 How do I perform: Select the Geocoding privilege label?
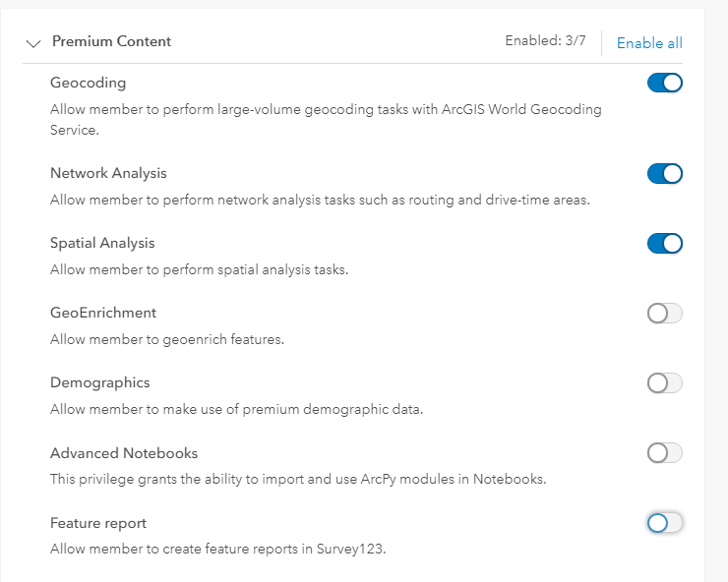[x=88, y=83]
